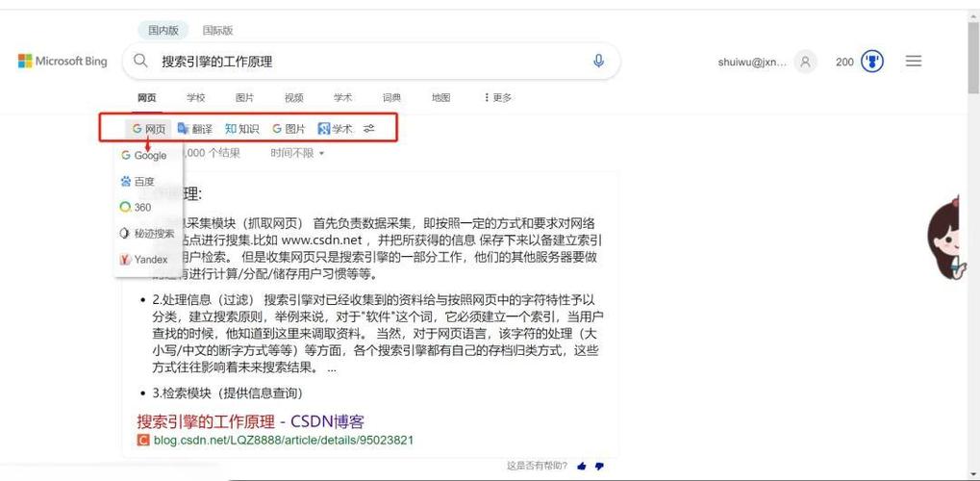Click the G 网页 search switcher
Screen dimensions: 980x481
click(x=148, y=129)
